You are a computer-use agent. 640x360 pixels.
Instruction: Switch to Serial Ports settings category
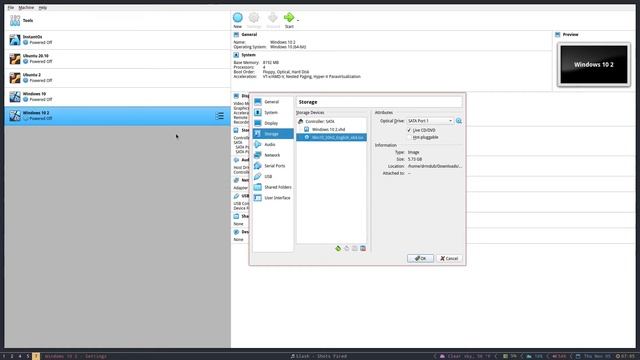point(273,166)
